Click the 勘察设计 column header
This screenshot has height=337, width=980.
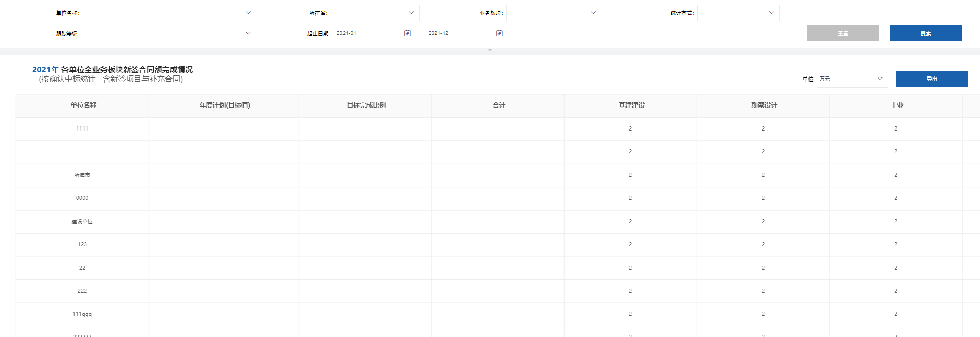tap(764, 105)
